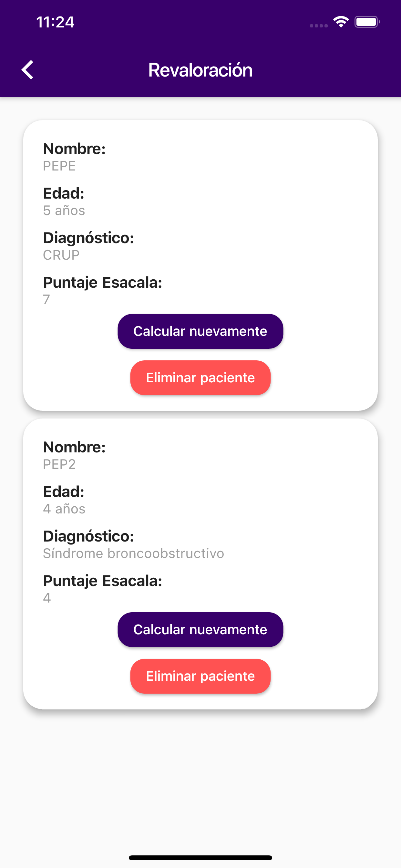Delete patient PEP2 with Eliminar paciente
Screen dimensions: 401x868
pyautogui.click(x=200, y=676)
